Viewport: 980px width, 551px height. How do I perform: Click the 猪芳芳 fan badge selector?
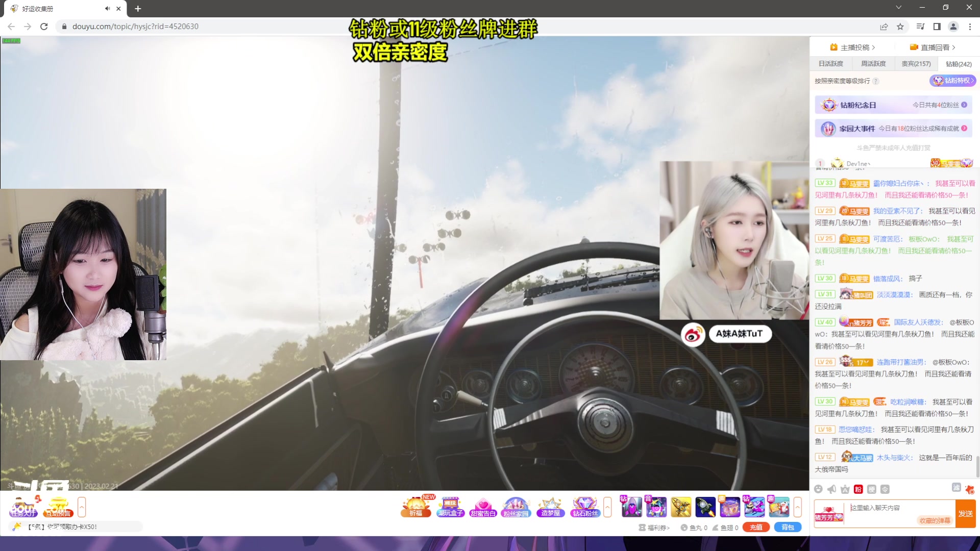click(829, 514)
